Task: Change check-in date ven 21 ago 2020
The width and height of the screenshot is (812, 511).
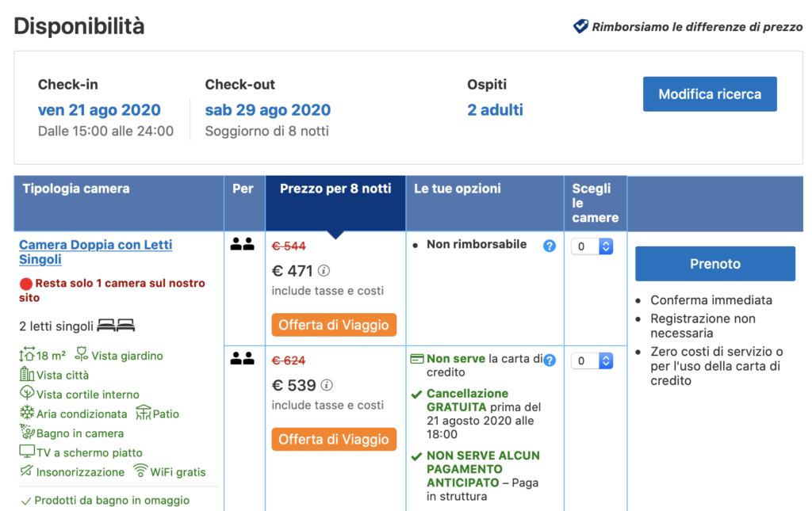Action: pyautogui.click(x=99, y=110)
